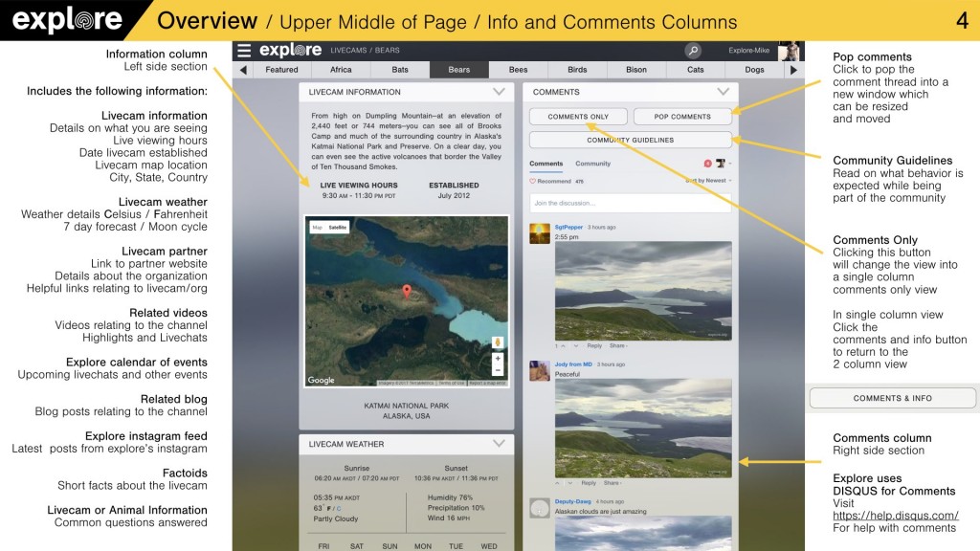Select the Birds category tab

577,70
